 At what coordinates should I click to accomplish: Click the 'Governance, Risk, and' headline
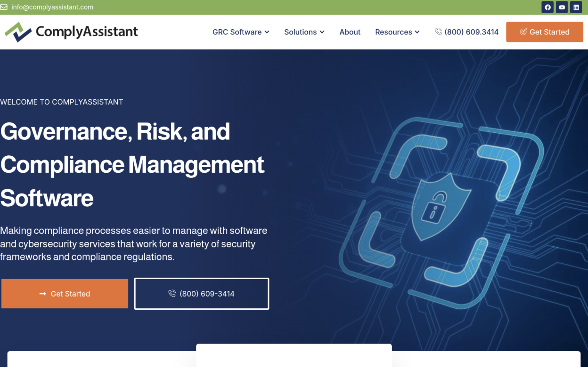point(115,131)
